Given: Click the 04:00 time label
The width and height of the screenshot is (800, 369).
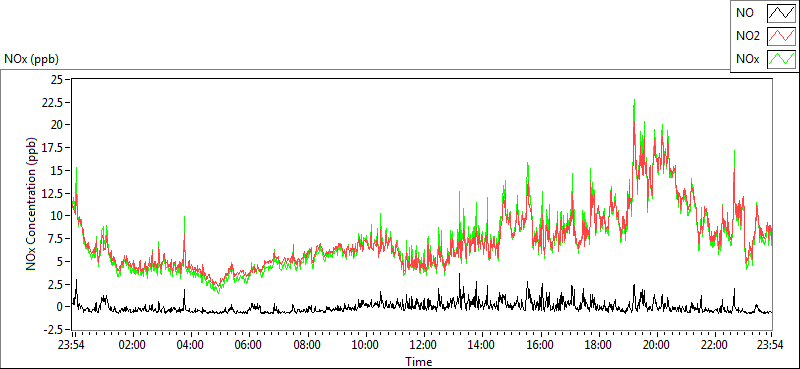Looking at the screenshot, I should click(x=190, y=345).
